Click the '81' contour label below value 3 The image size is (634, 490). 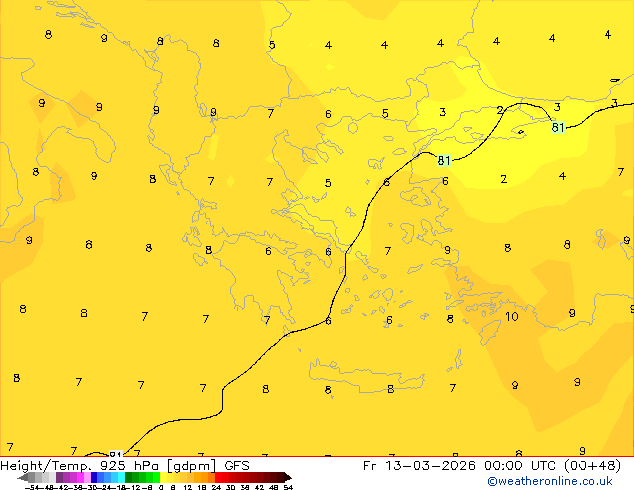pos(558,127)
